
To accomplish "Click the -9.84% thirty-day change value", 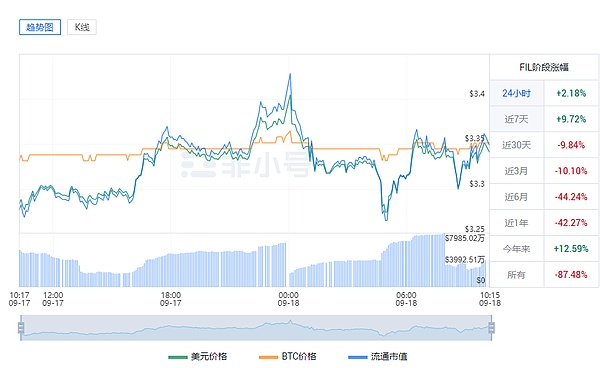I will (571, 145).
